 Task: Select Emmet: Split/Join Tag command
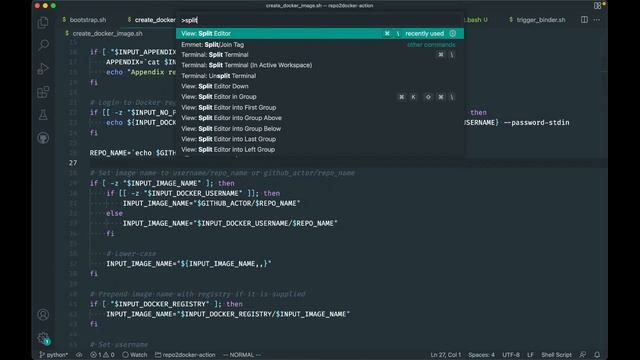pyautogui.click(x=320, y=44)
